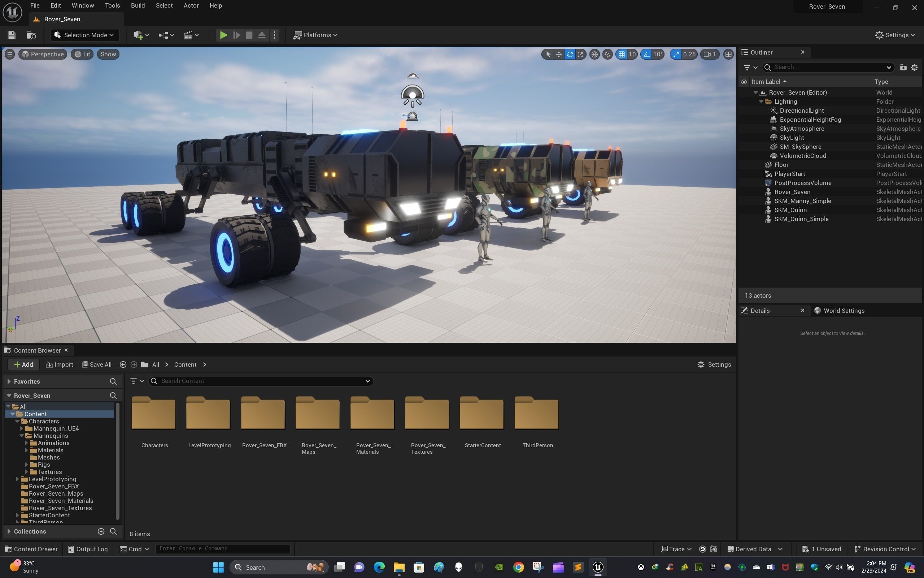The width and height of the screenshot is (924, 578).
Task: Expand the Favorites section
Action: coord(9,381)
